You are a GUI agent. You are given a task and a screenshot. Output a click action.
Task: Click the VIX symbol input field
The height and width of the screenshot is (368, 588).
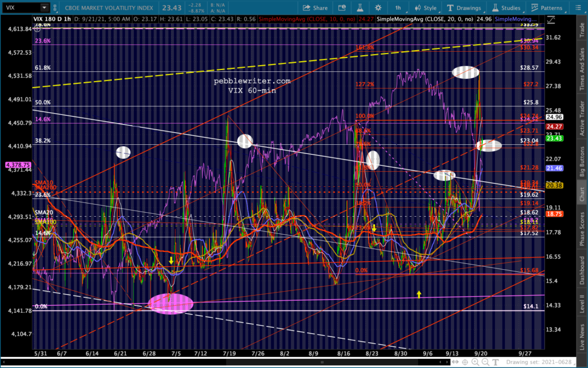point(21,8)
